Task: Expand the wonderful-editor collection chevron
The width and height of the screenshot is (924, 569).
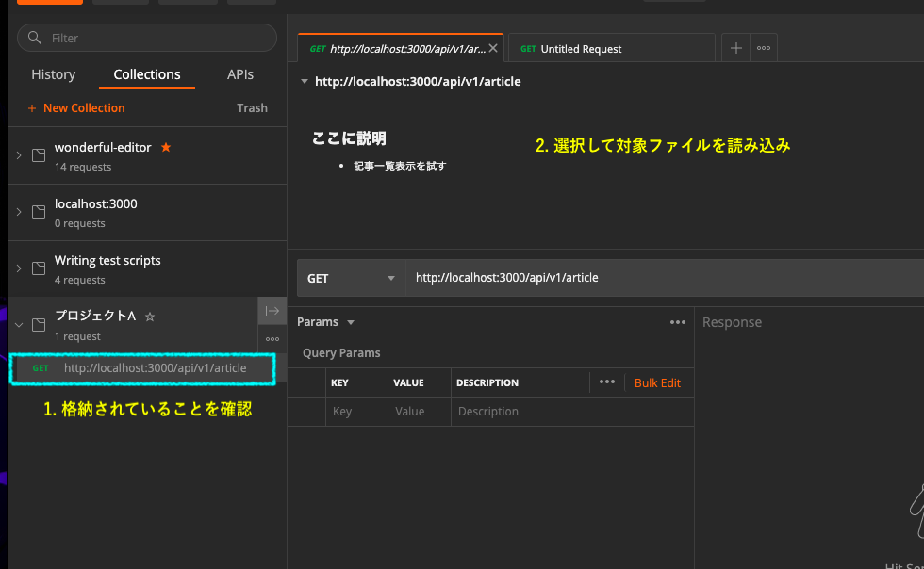Action: [19, 155]
